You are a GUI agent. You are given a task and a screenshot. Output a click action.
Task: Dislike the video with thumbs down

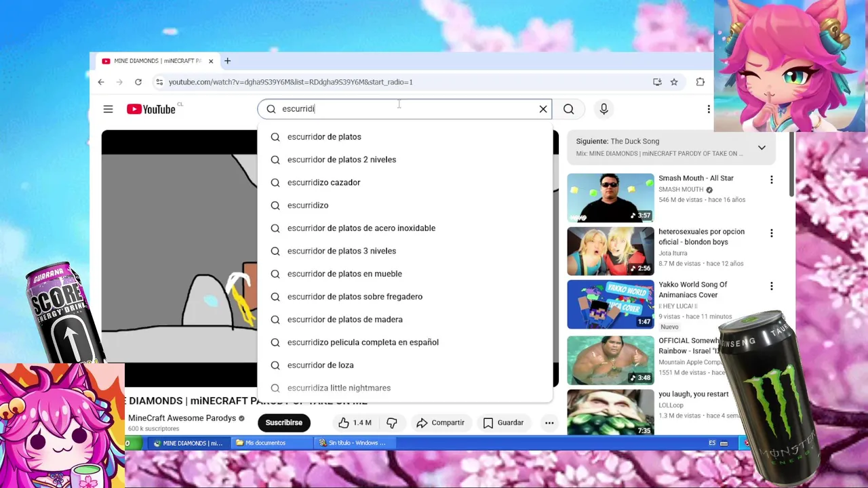391,423
